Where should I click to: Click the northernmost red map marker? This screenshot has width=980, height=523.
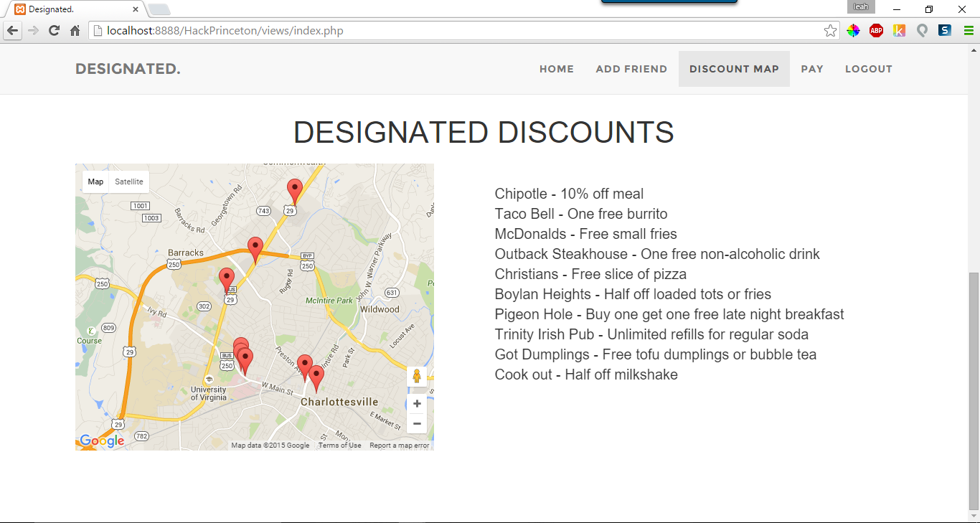tap(294, 192)
